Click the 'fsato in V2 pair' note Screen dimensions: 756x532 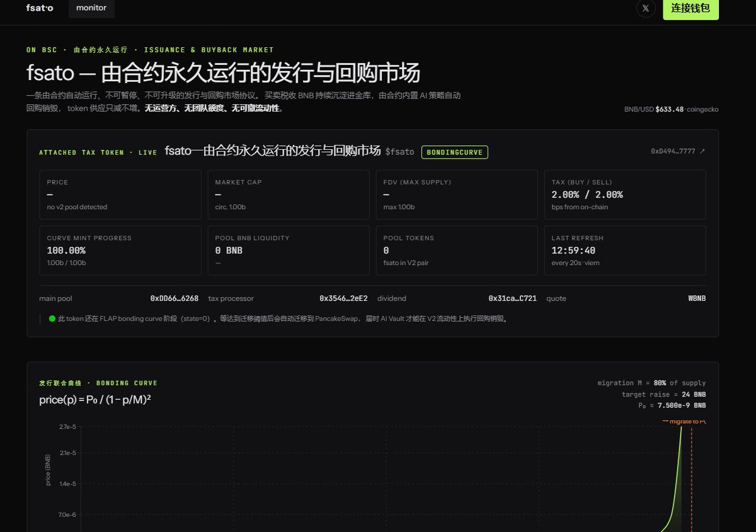[x=406, y=263]
